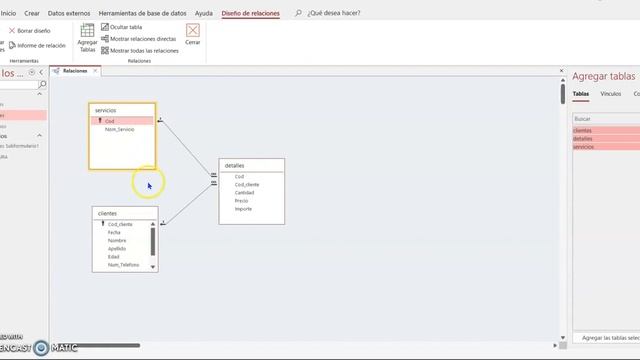Image resolution: width=640 pixels, height=360 pixels.
Task: Click the Borrar diseño button
Action: [30, 31]
